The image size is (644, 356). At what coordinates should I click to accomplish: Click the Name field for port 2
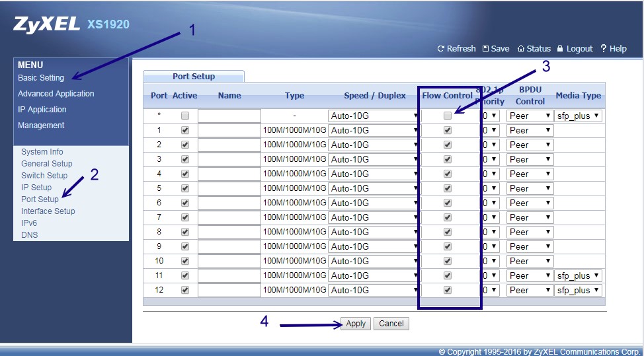(x=229, y=145)
